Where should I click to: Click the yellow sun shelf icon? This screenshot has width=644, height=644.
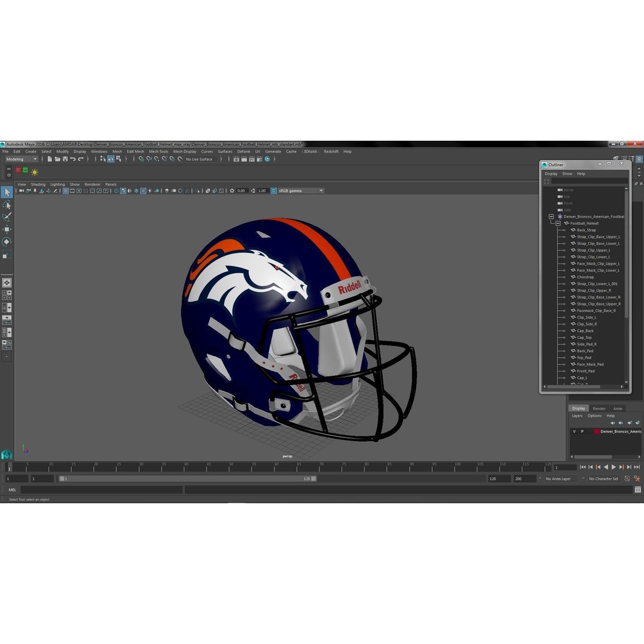click(x=35, y=172)
